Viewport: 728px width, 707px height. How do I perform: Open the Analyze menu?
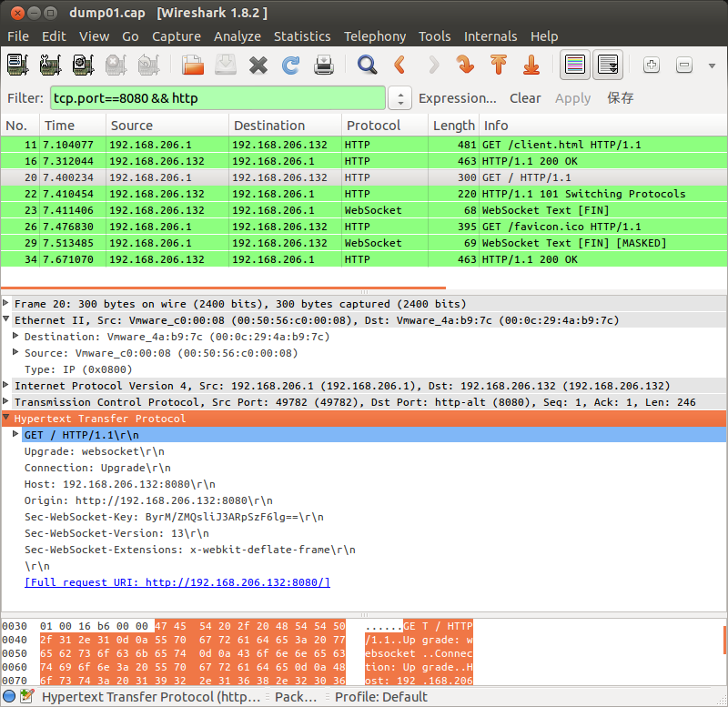tap(238, 36)
